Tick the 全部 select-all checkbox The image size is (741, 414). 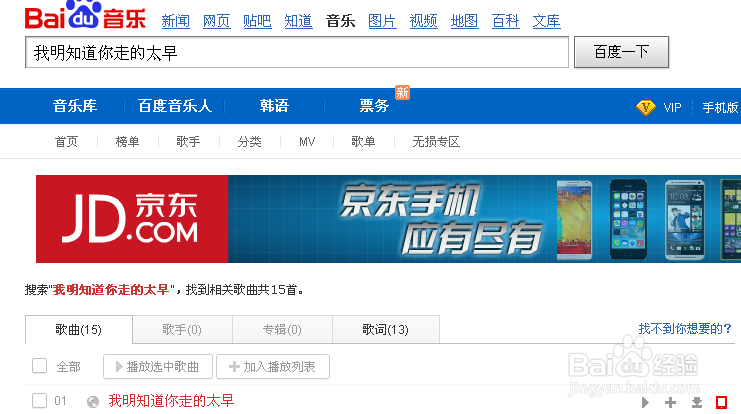point(39,366)
